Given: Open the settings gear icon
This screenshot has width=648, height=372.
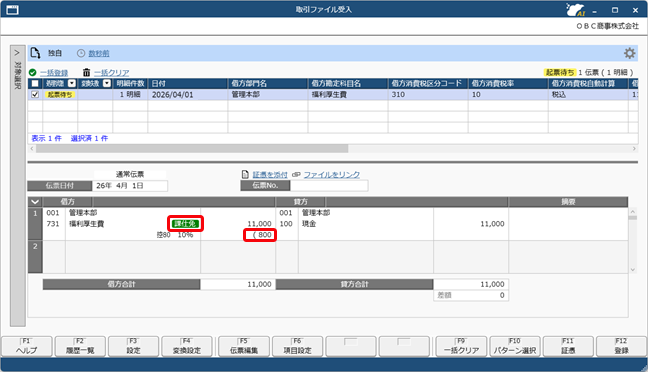Looking at the screenshot, I should pyautogui.click(x=629, y=53).
